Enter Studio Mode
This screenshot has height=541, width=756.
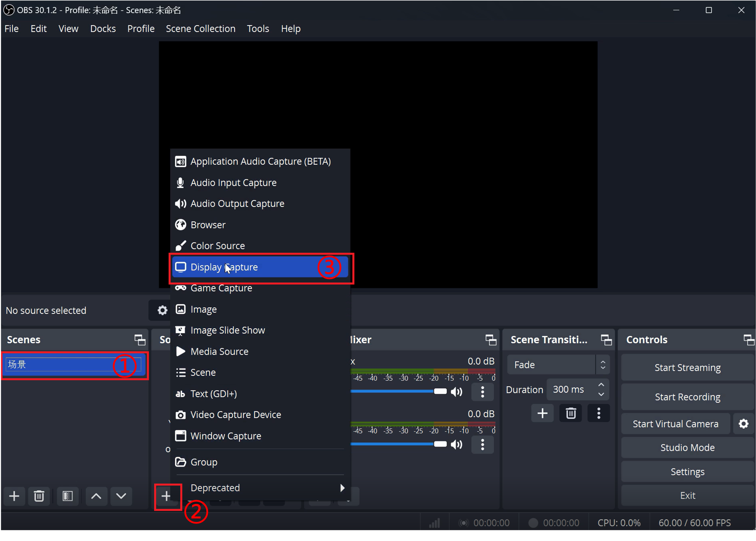687,447
